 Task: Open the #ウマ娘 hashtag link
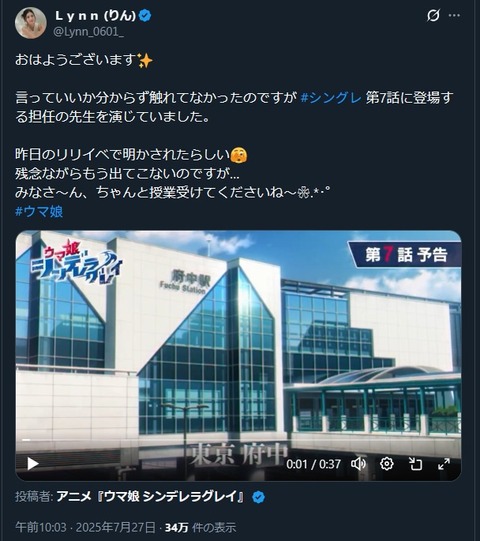click(x=39, y=211)
